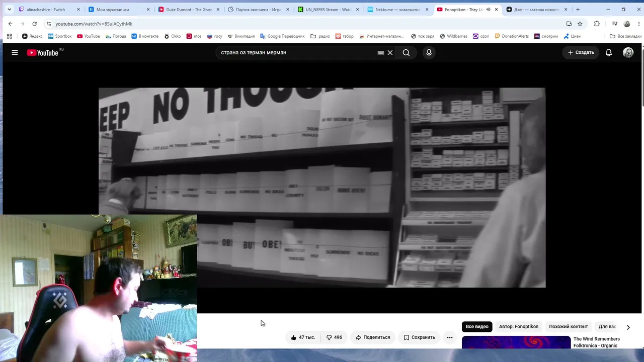Viewport: 644px width, 362px height.
Task: Switch to Мои звукозаписи tab
Action: (119, 10)
